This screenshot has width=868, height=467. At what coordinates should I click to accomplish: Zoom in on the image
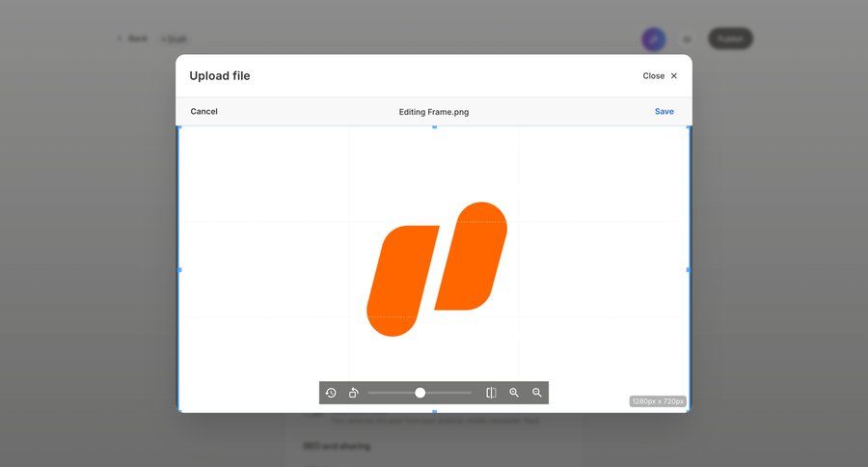click(514, 393)
